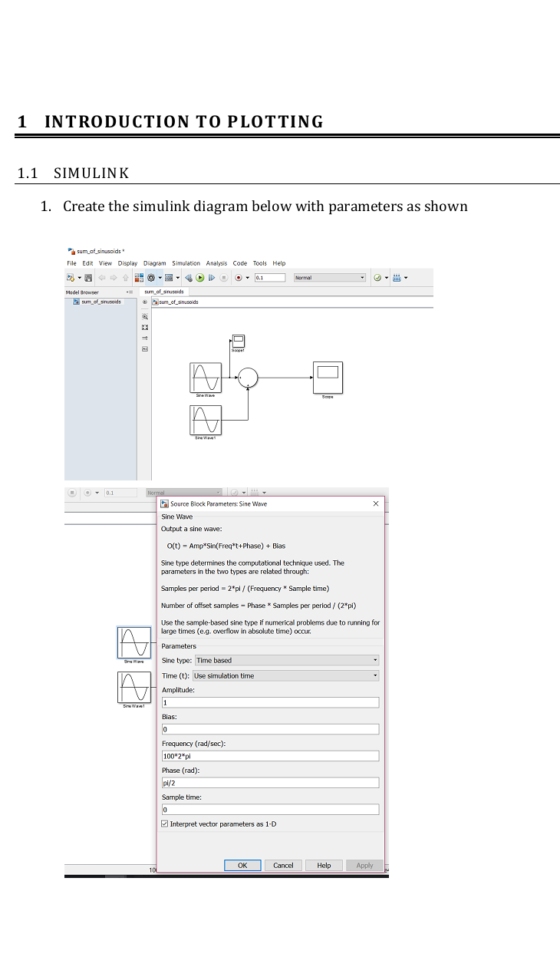Click the Model Advisor checkmark icon

tap(377, 277)
